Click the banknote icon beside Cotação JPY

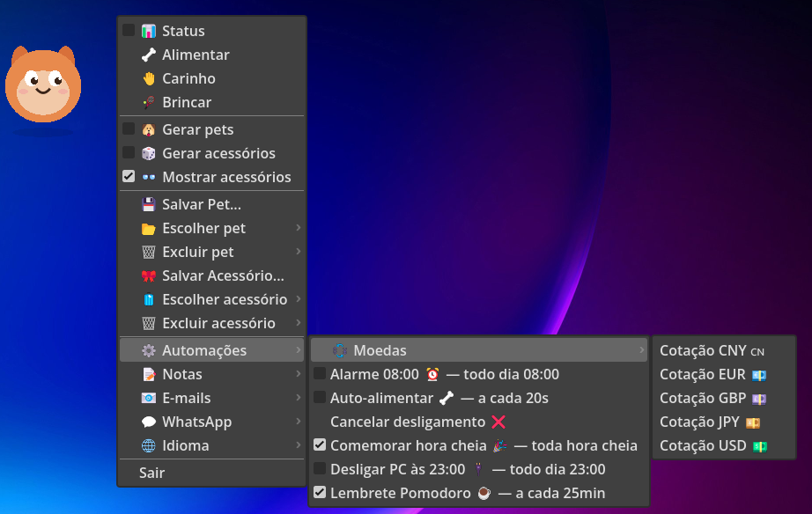753,422
